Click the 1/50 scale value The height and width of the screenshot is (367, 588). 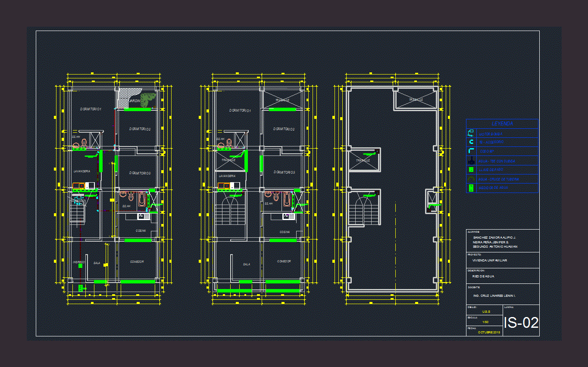pyautogui.click(x=485, y=322)
